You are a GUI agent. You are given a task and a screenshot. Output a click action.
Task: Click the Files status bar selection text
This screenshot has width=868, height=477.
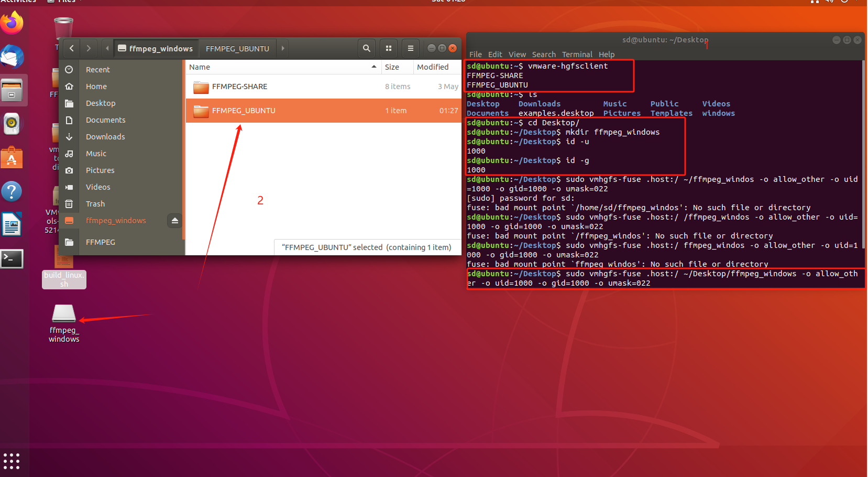click(x=367, y=247)
